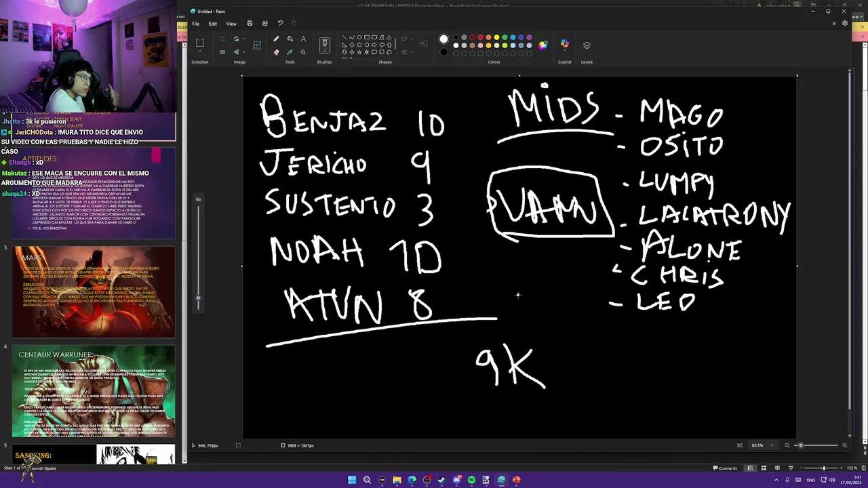Pick the yellow color swatch

click(x=497, y=37)
